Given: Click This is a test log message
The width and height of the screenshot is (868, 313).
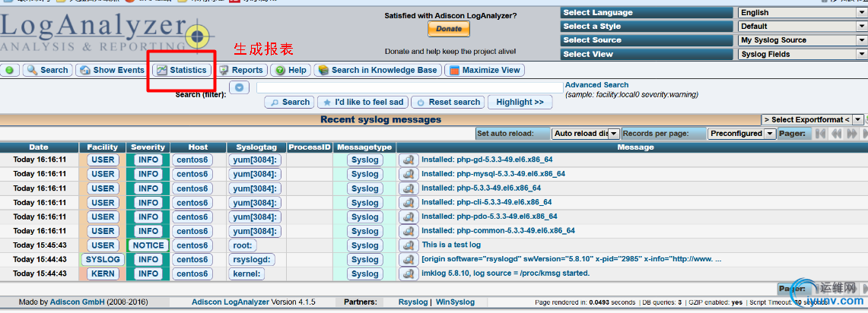Looking at the screenshot, I should click(x=451, y=245).
